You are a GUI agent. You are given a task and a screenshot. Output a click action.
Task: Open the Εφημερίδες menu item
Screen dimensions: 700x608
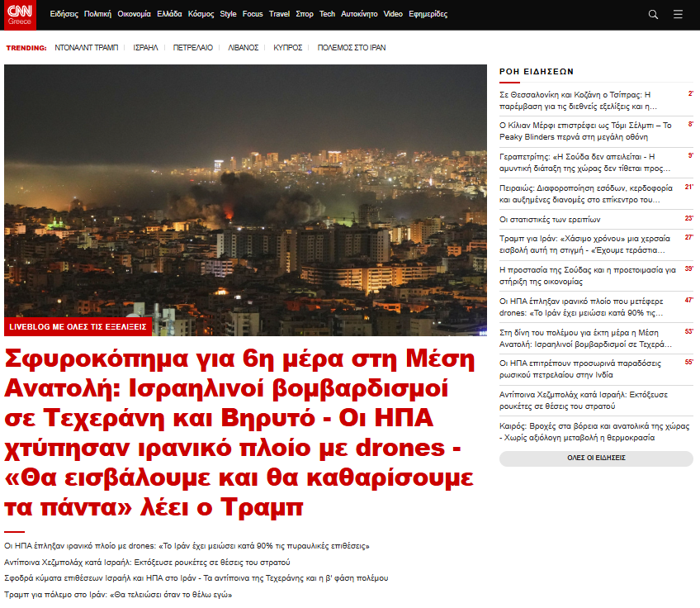coord(428,14)
